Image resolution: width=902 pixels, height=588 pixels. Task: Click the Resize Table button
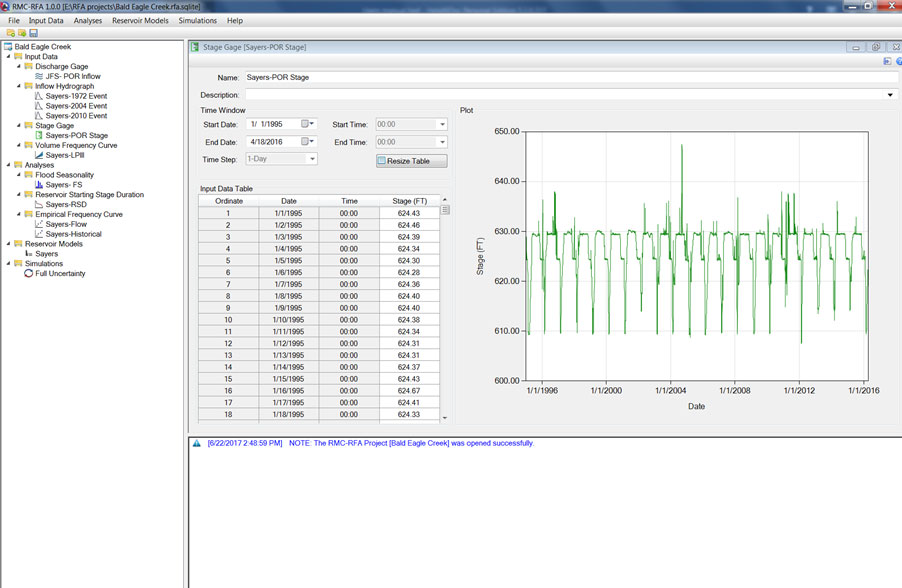pos(411,161)
